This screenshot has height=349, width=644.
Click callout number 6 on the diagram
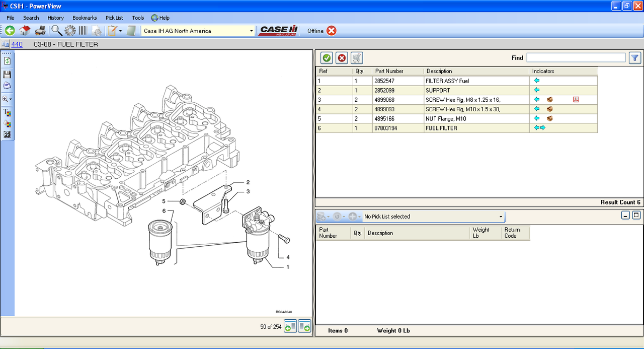(x=164, y=211)
